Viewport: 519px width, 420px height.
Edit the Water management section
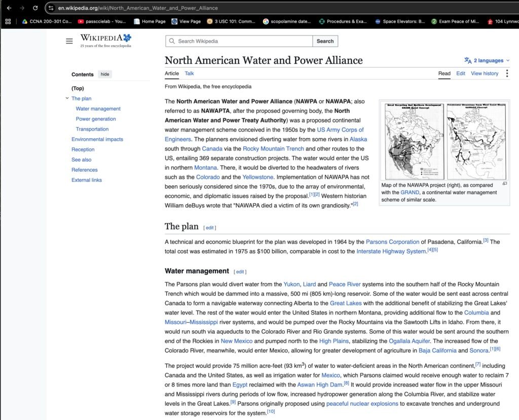(x=240, y=272)
